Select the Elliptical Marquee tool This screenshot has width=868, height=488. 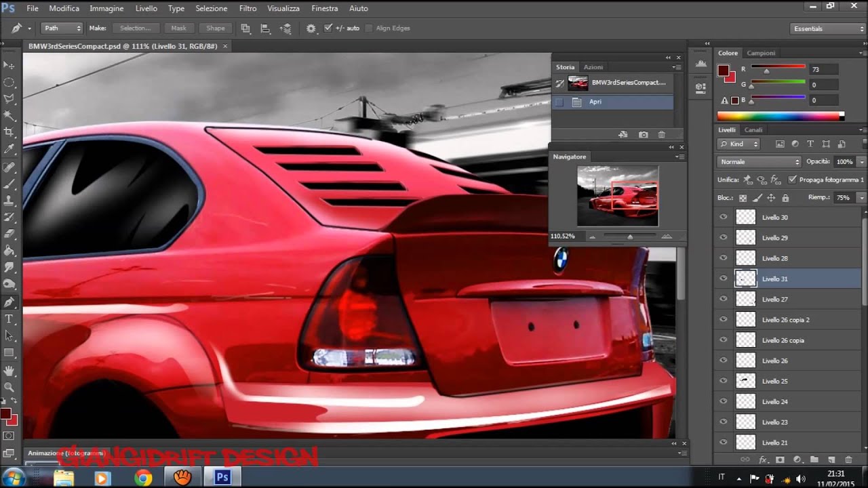click(x=9, y=82)
